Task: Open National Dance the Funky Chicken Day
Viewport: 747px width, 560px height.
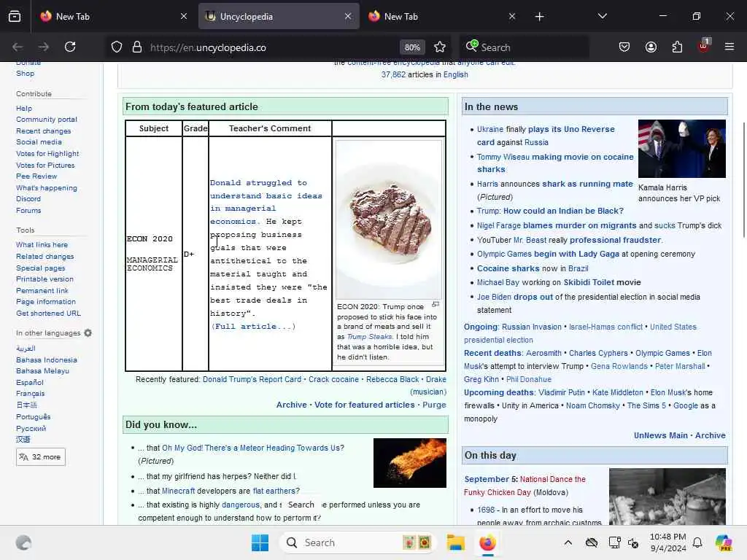Action: point(525,486)
